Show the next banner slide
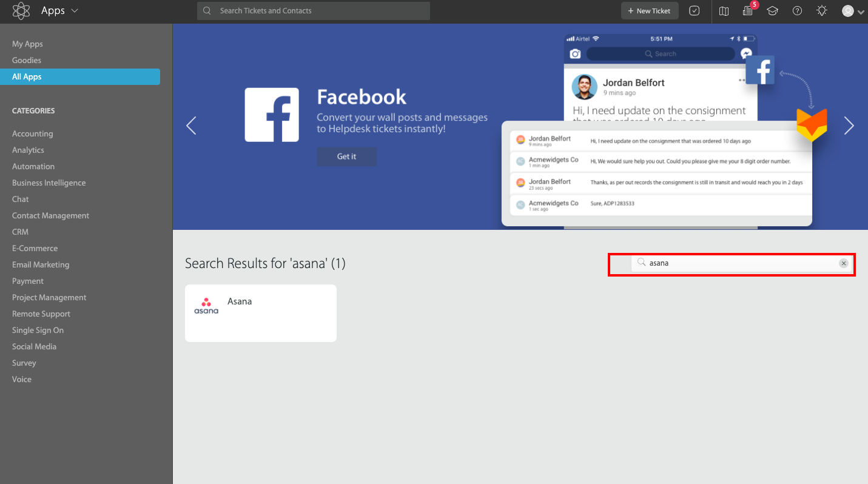The height and width of the screenshot is (484, 868). coord(849,126)
